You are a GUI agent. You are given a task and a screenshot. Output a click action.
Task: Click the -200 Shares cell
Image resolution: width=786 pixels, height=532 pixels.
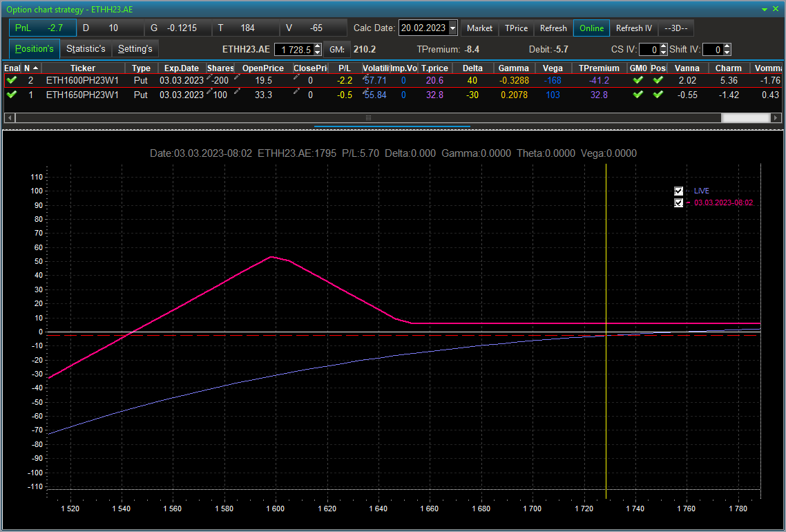[220, 80]
